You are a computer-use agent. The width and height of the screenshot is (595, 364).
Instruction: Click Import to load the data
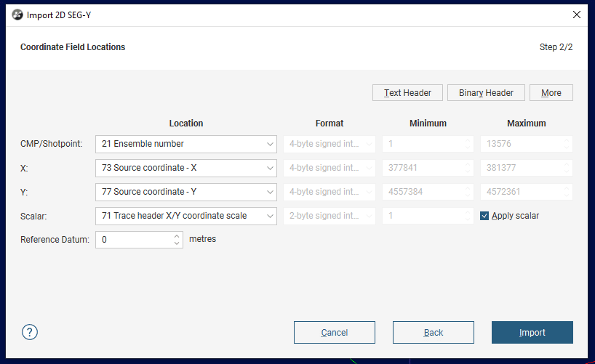[532, 333]
